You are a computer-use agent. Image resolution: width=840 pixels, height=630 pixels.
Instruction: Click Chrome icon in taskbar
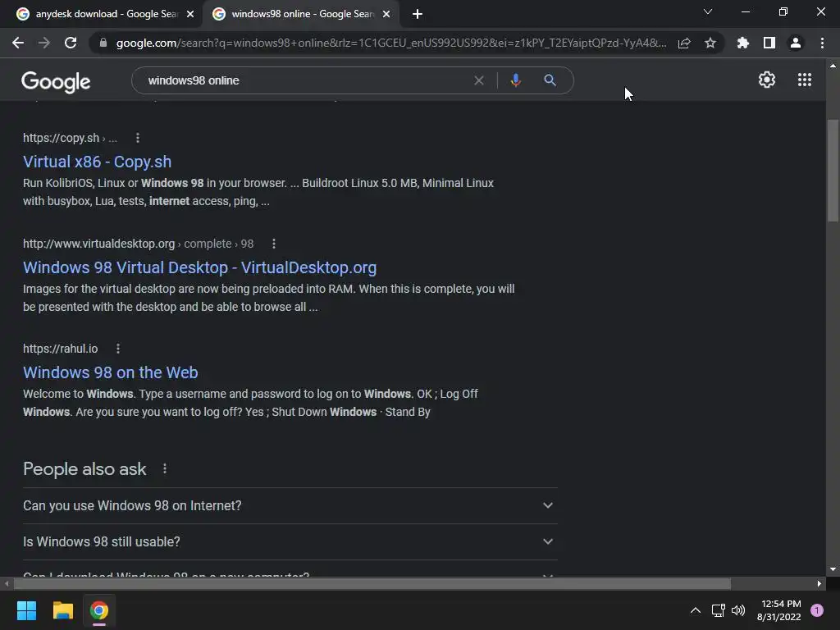click(99, 610)
